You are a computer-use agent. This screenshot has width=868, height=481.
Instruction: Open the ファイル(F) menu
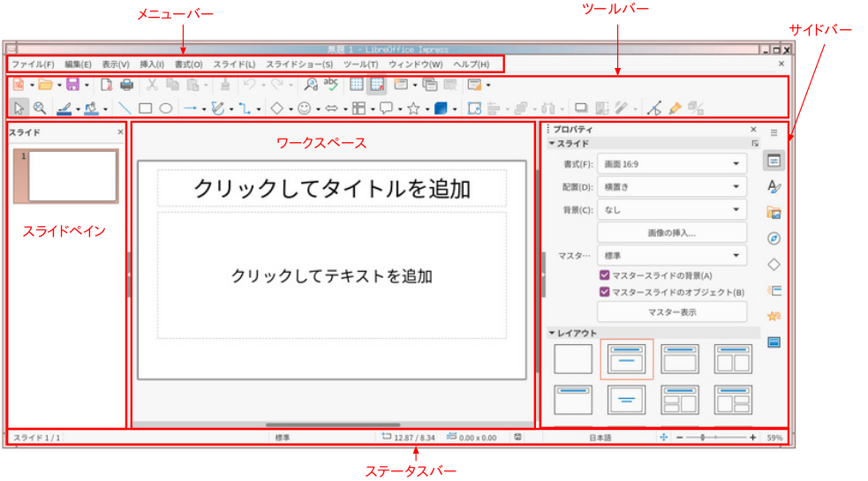[34, 64]
